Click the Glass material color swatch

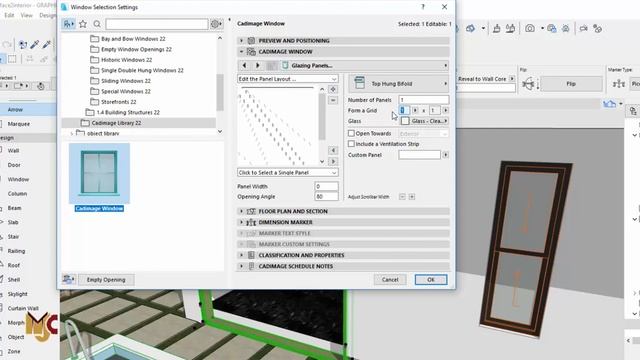pos(405,121)
